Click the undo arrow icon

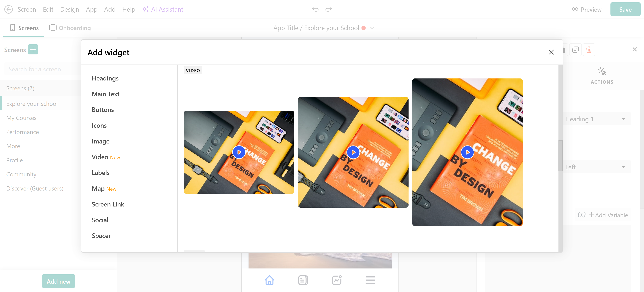pyautogui.click(x=315, y=9)
